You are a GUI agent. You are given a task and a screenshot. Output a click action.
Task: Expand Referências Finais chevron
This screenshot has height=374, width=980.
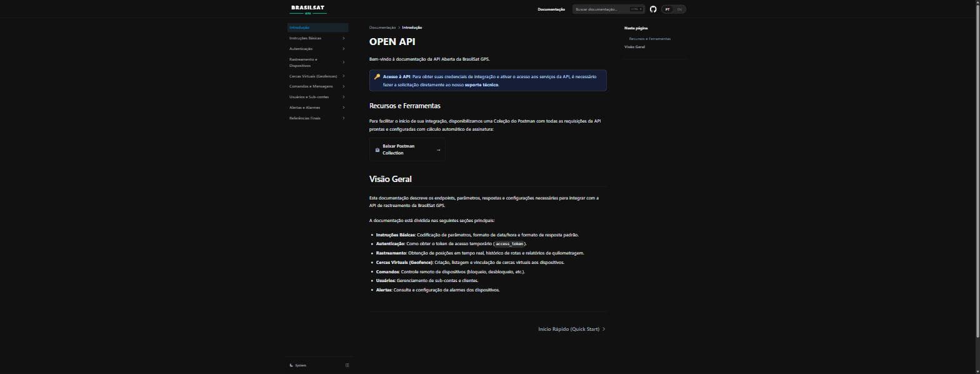click(x=344, y=118)
